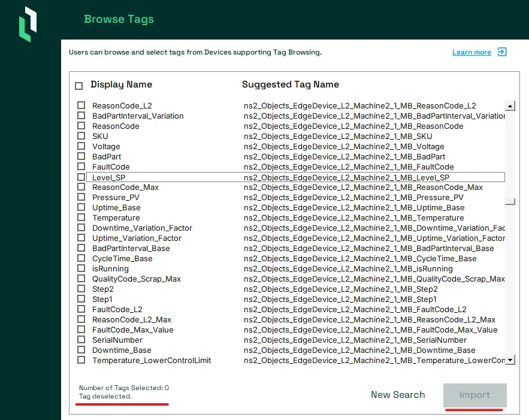529x420 pixels.
Task: Check the Step2 tag checkbox
Action: 81,289
